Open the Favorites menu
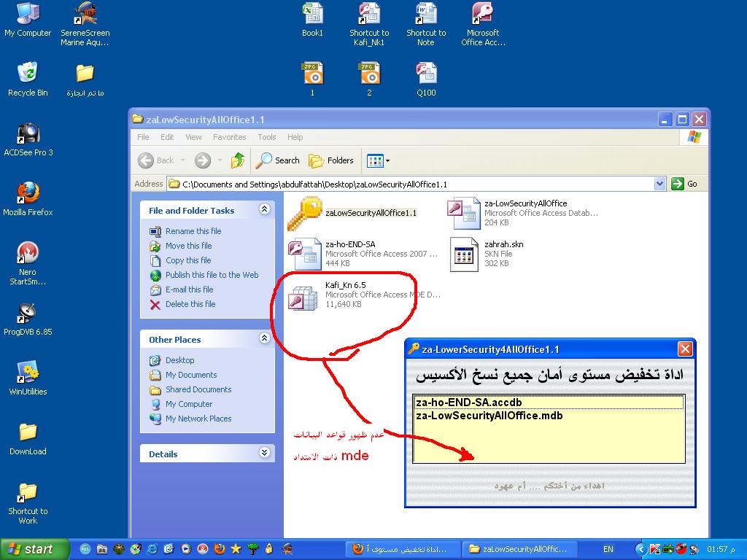Screen dimensions: 747x560 coord(230,137)
